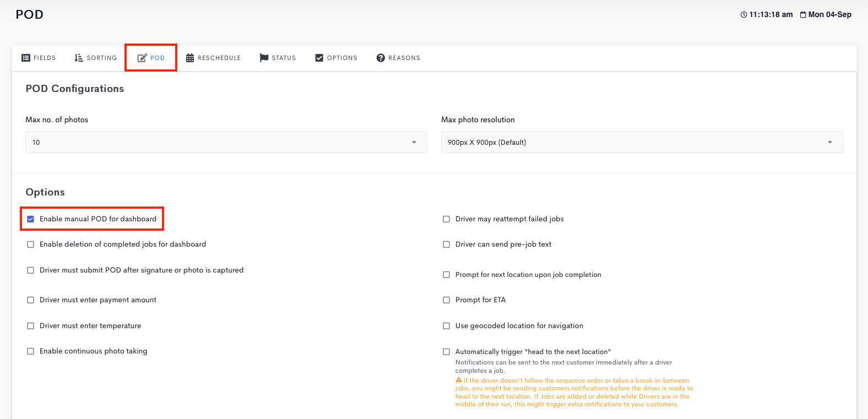Click the arrow of the resolution select
Image resolution: width=868 pixels, height=419 pixels.
point(830,143)
